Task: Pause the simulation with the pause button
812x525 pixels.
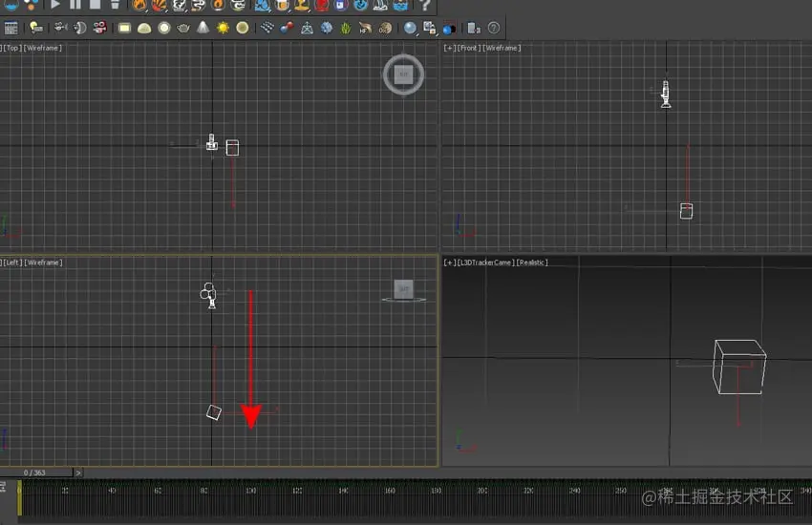Action: tap(75, 5)
